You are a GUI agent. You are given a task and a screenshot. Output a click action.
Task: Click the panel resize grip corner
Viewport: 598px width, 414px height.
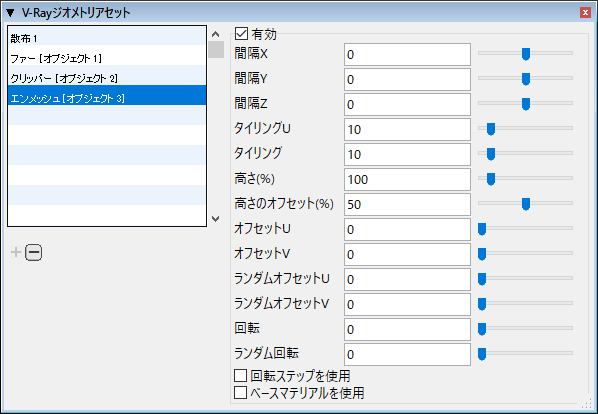[586, 404]
